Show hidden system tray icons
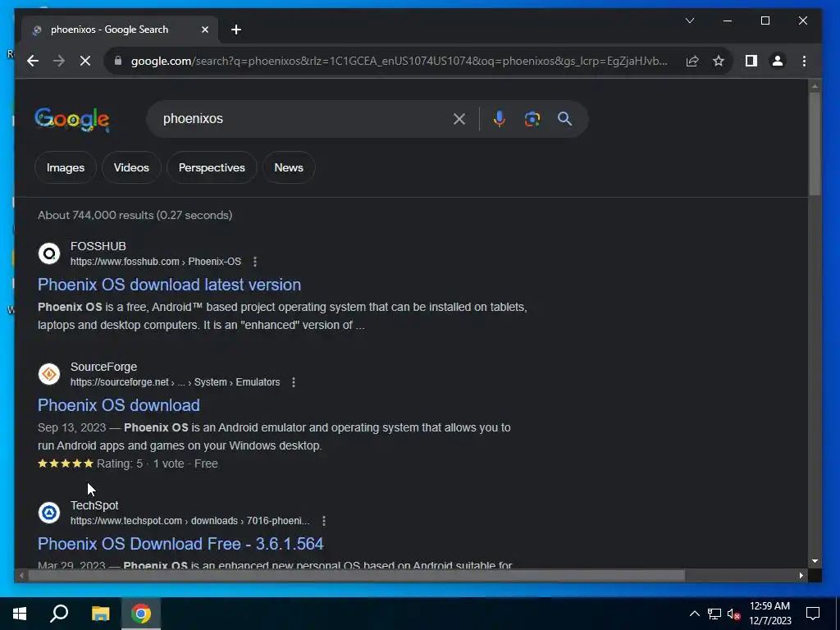Image resolution: width=840 pixels, height=630 pixels. click(x=694, y=614)
